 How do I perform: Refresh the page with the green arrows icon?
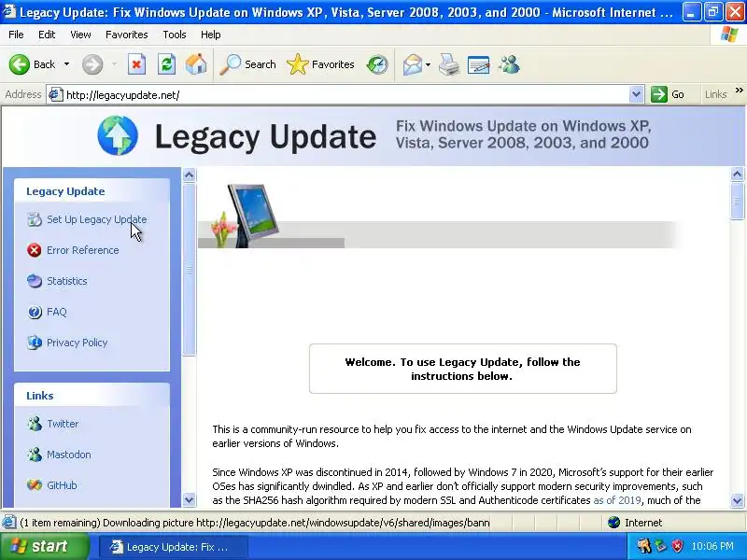(167, 64)
